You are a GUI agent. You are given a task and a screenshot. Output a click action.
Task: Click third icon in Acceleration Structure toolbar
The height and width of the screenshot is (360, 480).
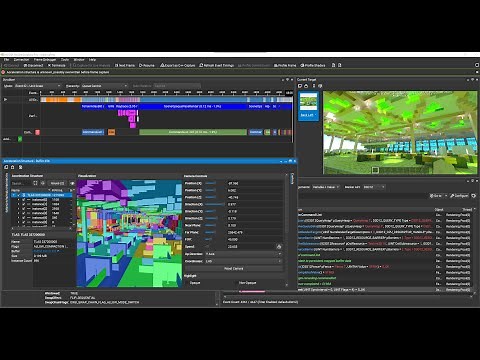[x=20, y=167]
